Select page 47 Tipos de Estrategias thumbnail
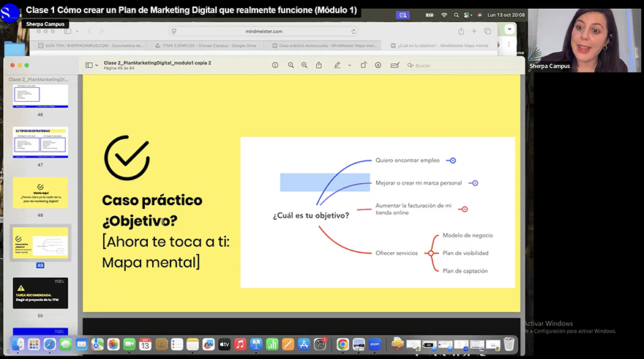Viewport: 644px width, 359px height. (x=40, y=143)
